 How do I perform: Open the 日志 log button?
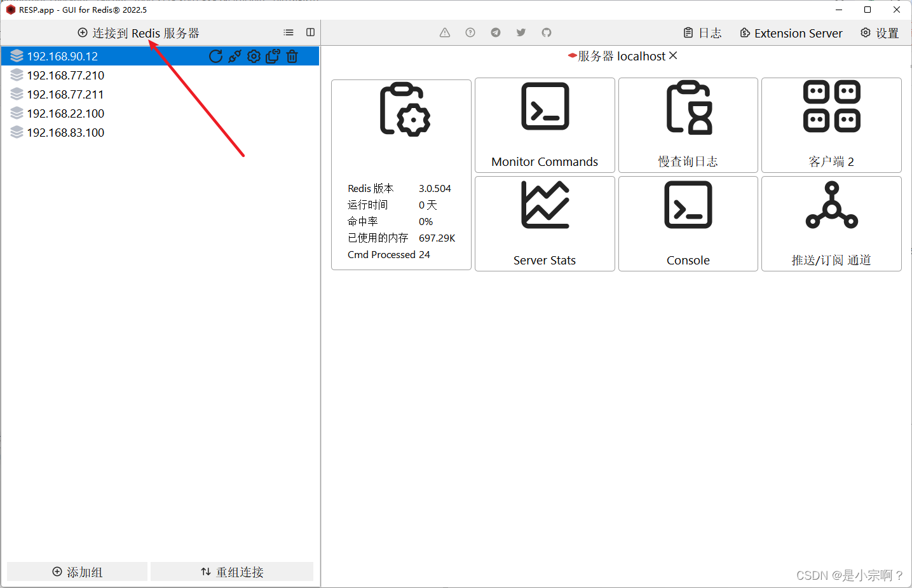(x=702, y=33)
